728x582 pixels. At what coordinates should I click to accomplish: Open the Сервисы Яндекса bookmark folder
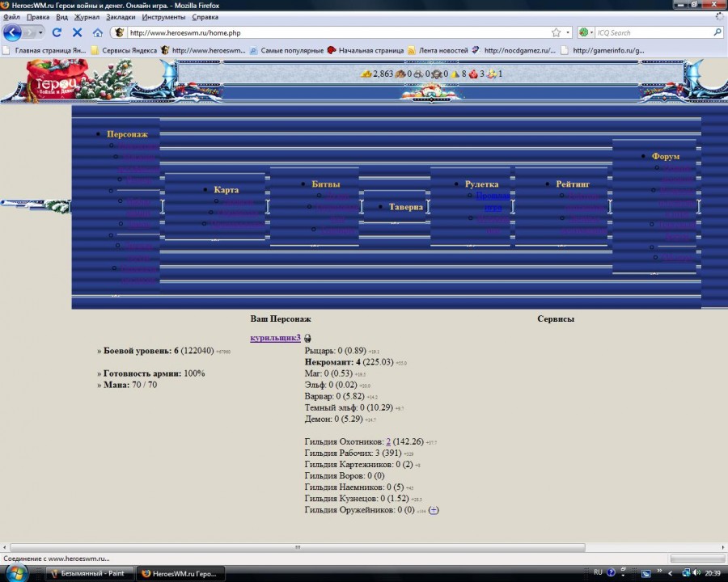[124, 50]
